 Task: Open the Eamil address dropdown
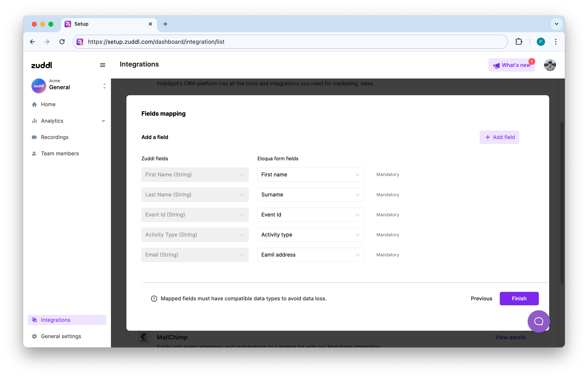[x=311, y=255]
